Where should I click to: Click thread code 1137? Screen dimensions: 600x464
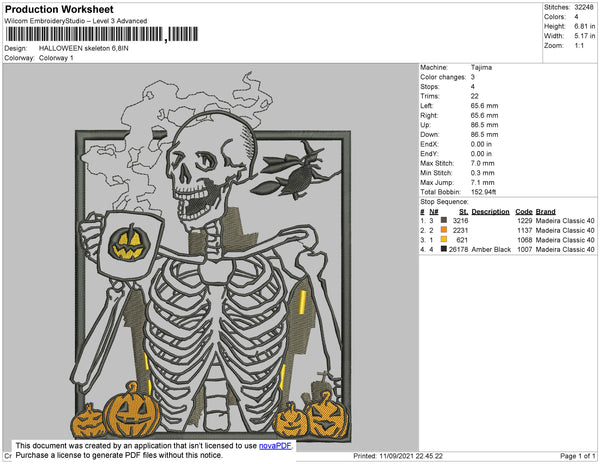coord(525,230)
